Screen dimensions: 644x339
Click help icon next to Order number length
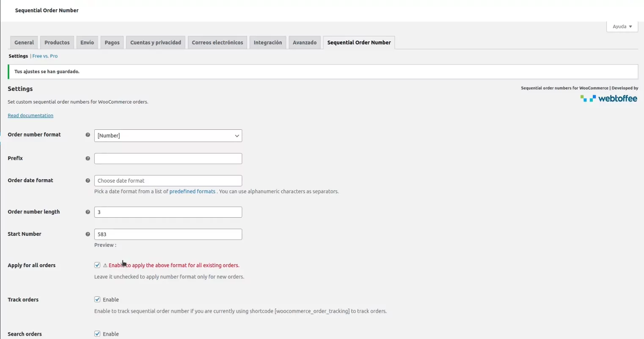88,212
